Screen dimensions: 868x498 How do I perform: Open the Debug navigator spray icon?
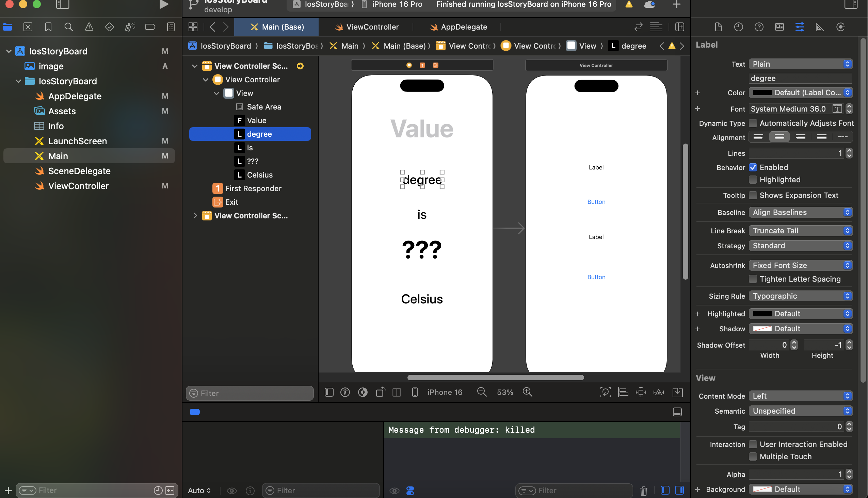(130, 27)
